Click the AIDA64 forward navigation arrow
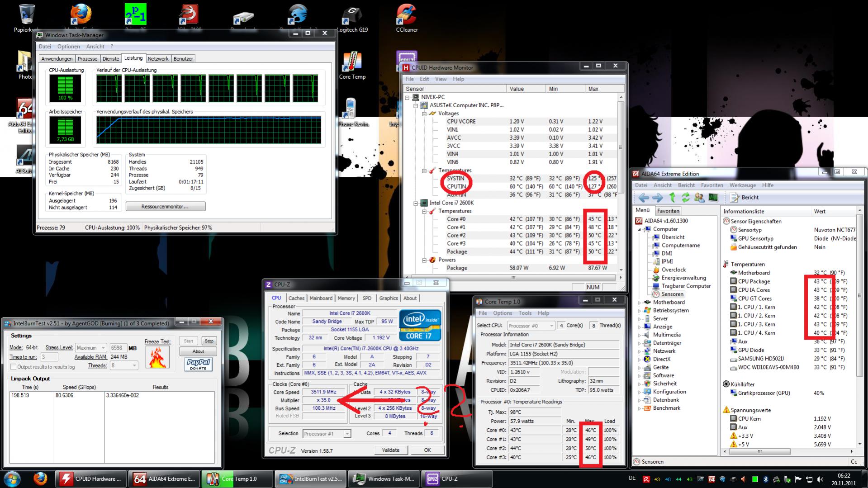The image size is (868, 488). coord(658,198)
